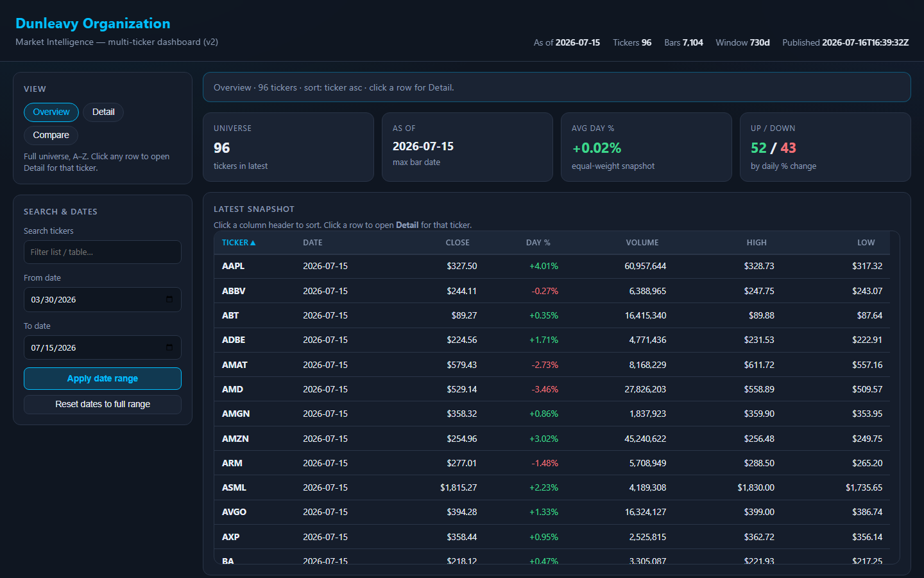Screen dimensions: 924x578
Task: Open the AAPL row
Action: [552, 267]
